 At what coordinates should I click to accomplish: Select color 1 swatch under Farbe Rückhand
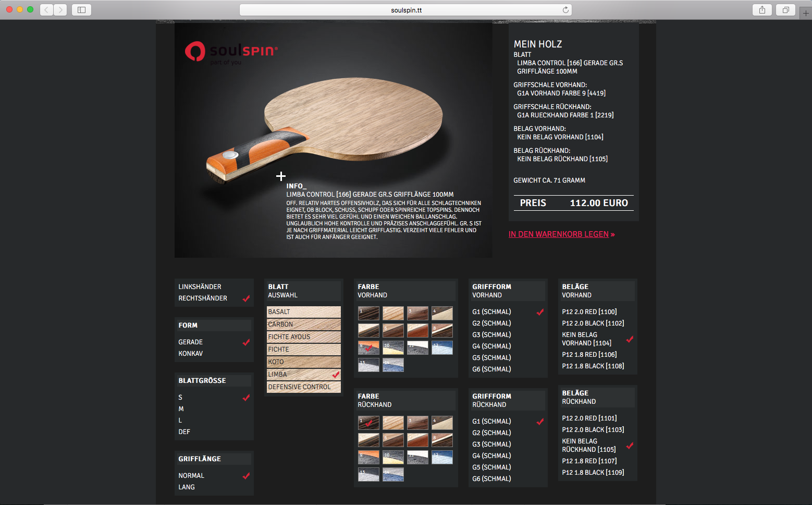(368, 423)
